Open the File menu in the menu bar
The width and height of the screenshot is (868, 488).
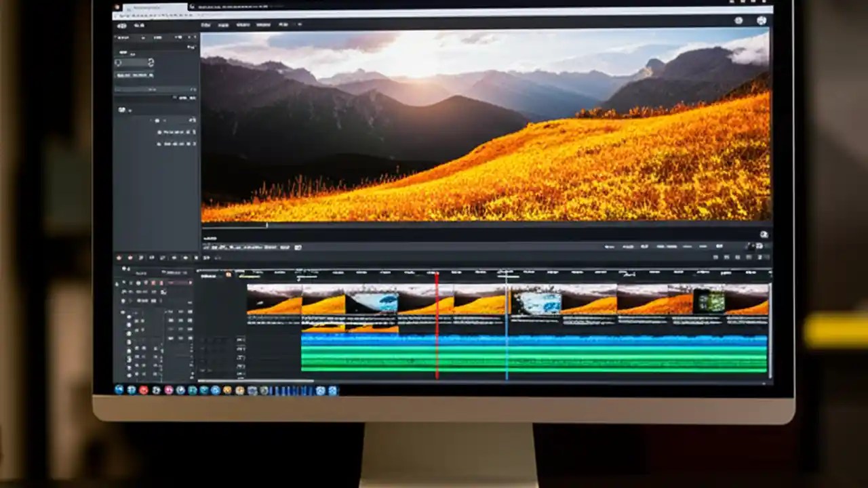(207, 25)
